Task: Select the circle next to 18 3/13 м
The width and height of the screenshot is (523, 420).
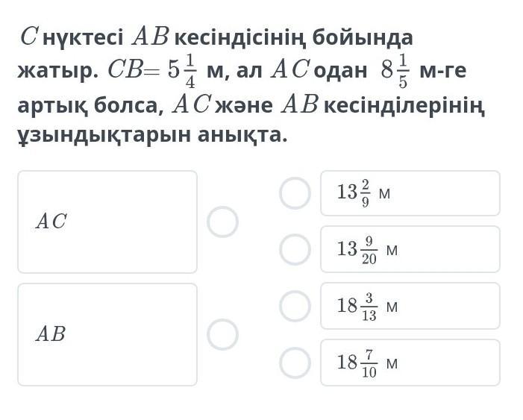Action: tap(295, 306)
